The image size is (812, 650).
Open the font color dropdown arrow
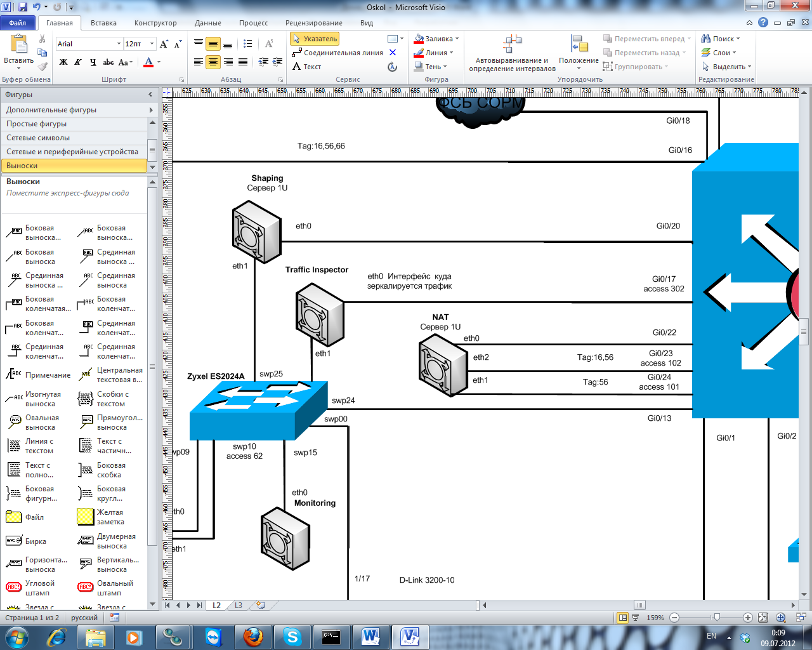159,62
